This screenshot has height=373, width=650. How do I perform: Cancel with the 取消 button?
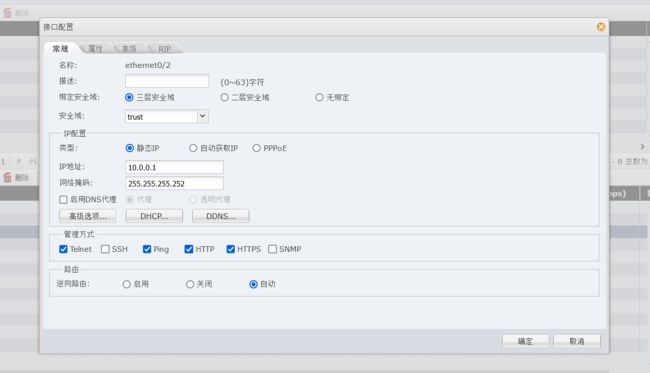577,341
